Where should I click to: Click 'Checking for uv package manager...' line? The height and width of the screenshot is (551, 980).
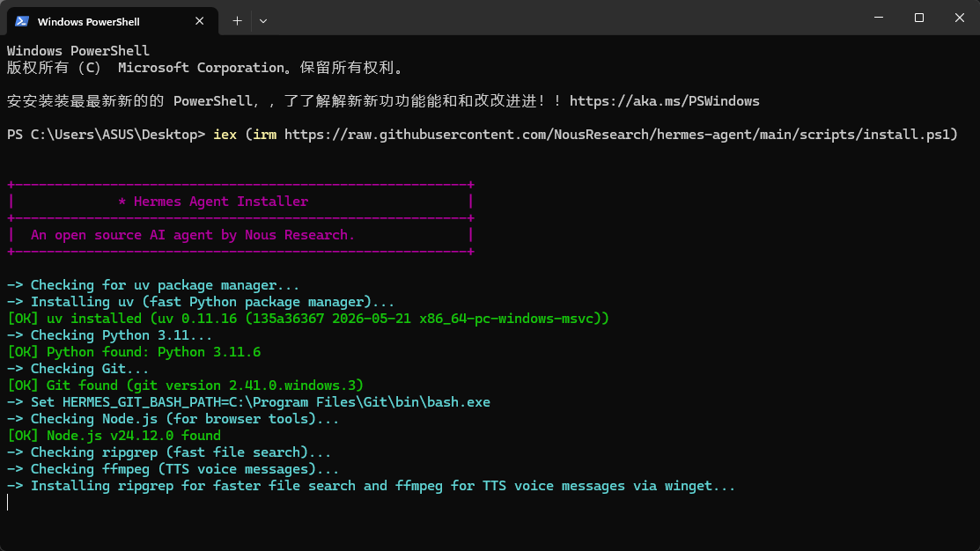(153, 285)
